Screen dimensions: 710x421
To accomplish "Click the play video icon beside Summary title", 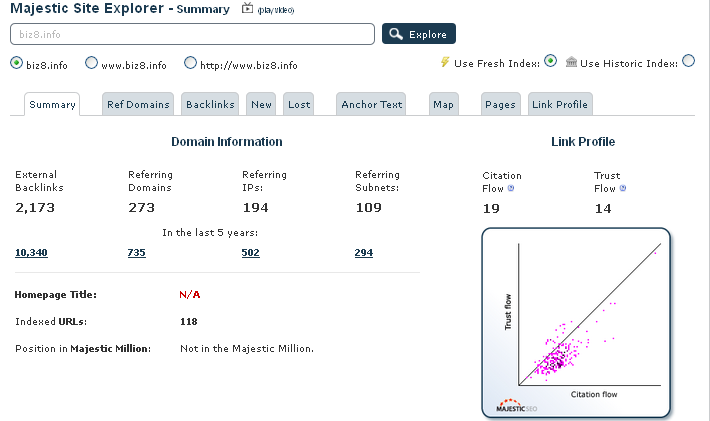I will coord(247,8).
